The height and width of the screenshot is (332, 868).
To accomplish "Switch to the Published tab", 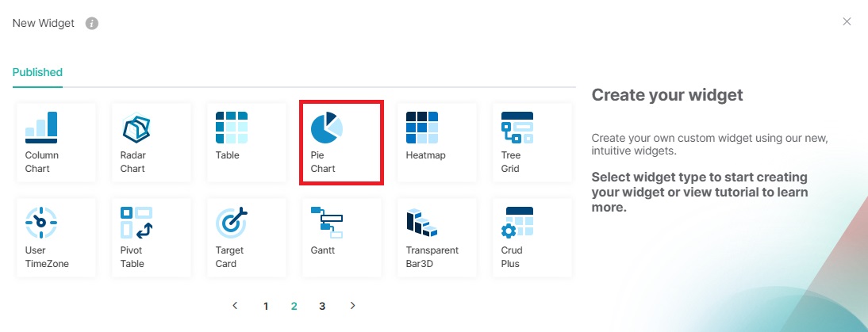I will click(37, 72).
